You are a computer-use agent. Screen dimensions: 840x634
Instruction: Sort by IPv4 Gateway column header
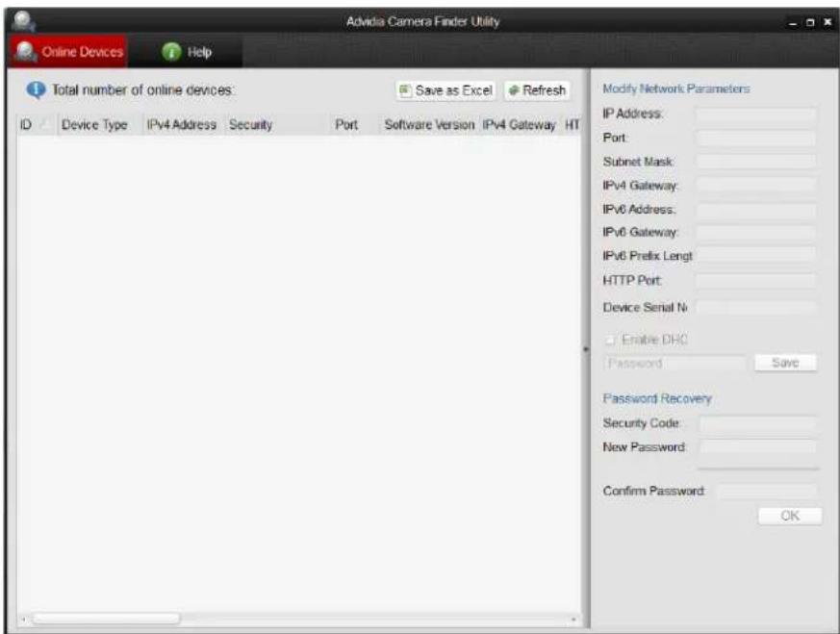click(x=519, y=125)
